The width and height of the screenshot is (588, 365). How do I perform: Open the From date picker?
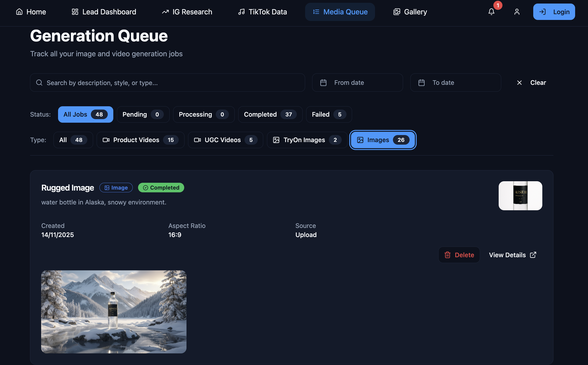(357, 83)
